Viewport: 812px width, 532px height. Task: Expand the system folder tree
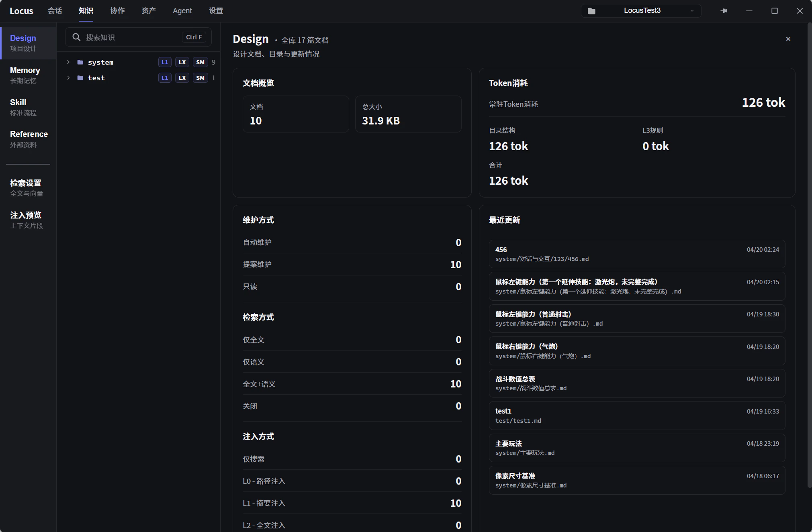tap(68, 62)
